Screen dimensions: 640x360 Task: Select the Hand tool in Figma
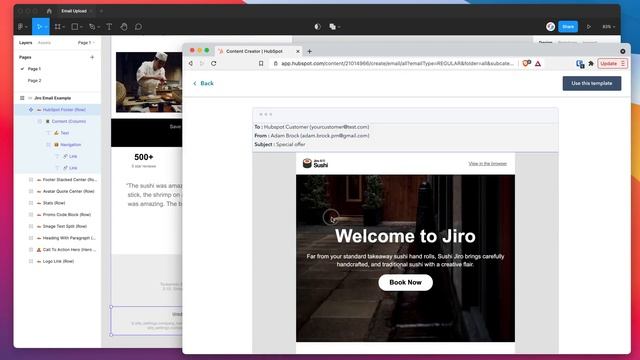coord(124,27)
